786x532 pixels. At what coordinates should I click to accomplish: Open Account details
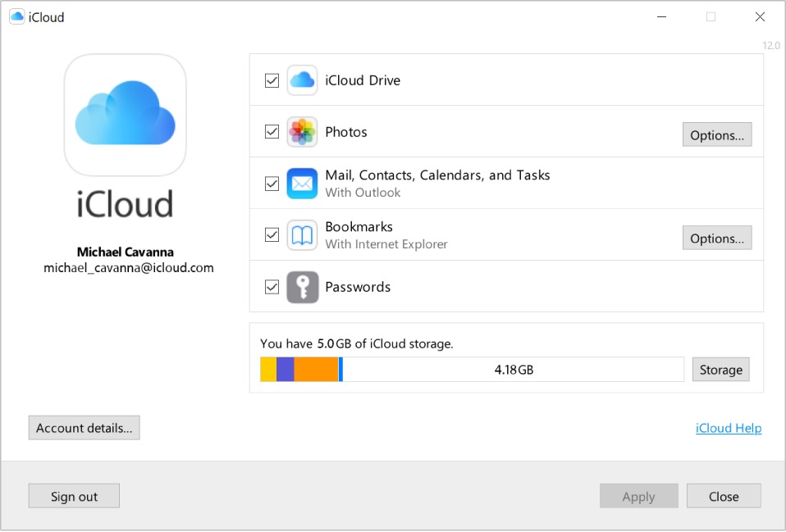coord(84,428)
